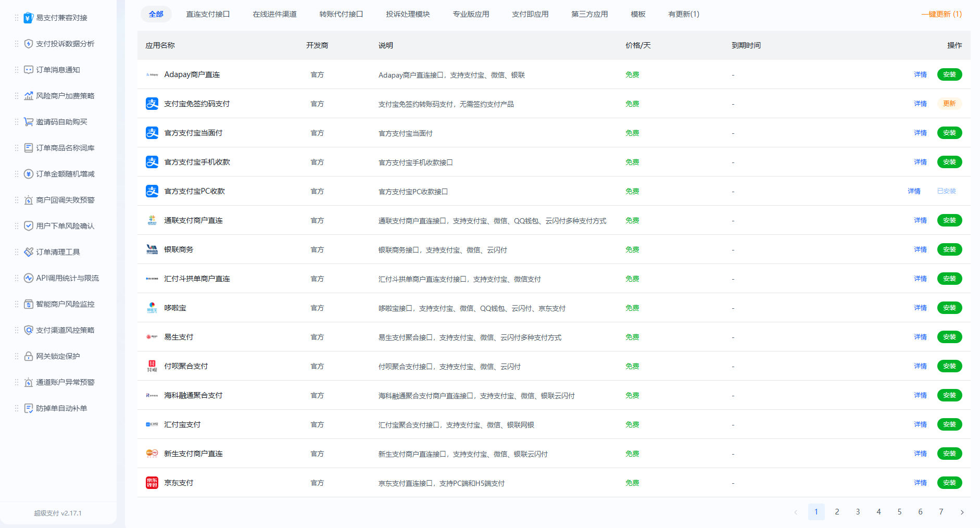980x528 pixels.
Task: Open the 投诉处理模块 tab
Action: point(408,14)
